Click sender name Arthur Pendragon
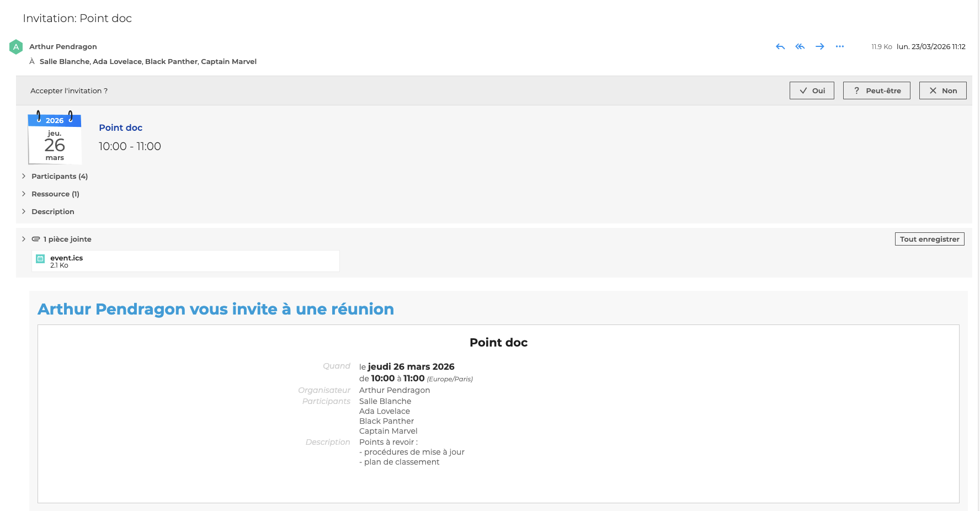Screen dimensions: 980x511 coord(63,47)
